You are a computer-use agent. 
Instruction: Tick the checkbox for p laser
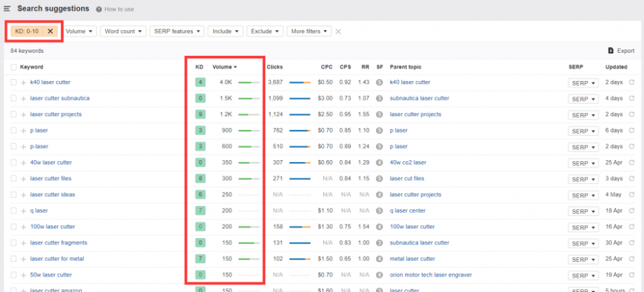(x=14, y=131)
